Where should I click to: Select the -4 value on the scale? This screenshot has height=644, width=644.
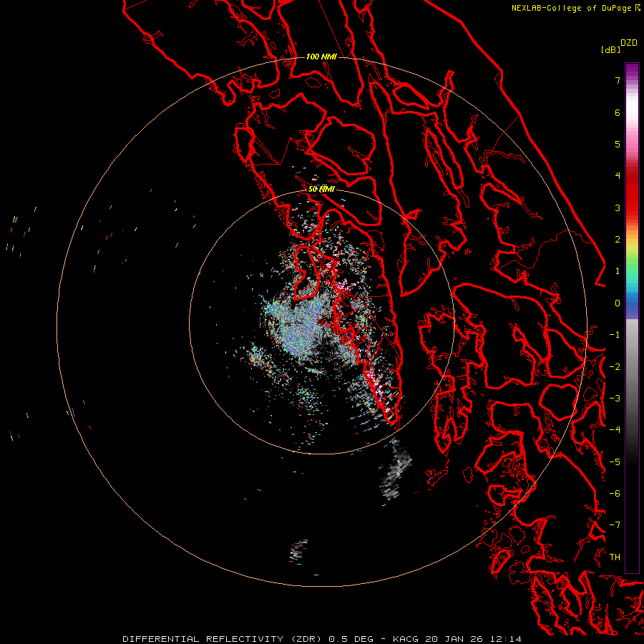[x=615, y=430]
